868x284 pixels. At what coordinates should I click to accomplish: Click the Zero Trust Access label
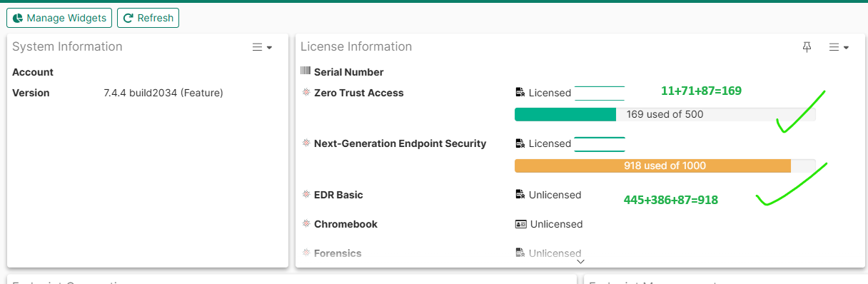click(358, 93)
